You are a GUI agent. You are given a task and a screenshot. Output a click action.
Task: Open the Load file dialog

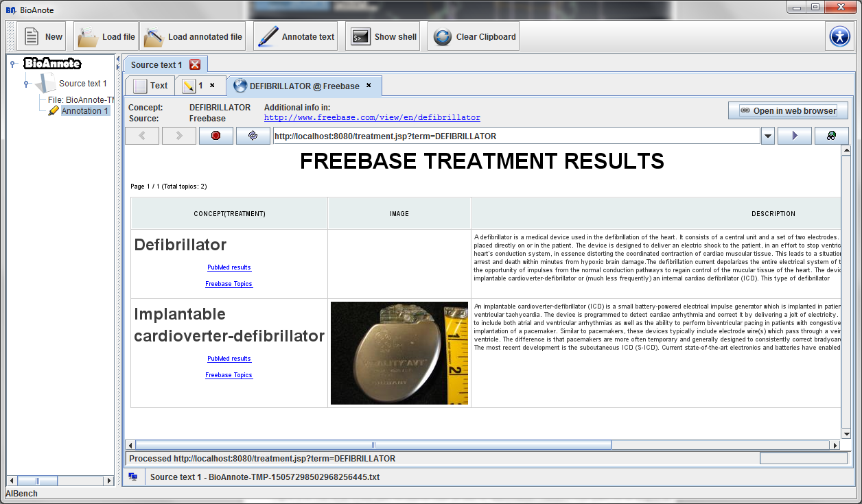coord(106,37)
